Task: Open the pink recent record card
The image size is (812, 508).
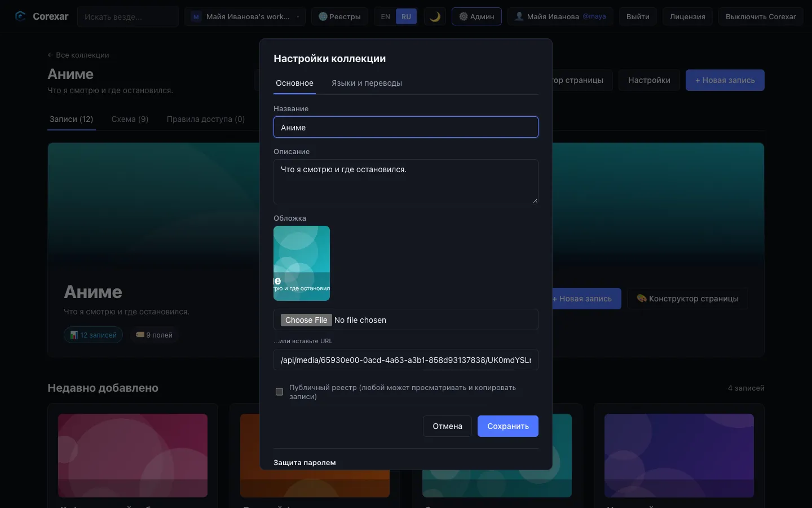Action: tap(133, 456)
